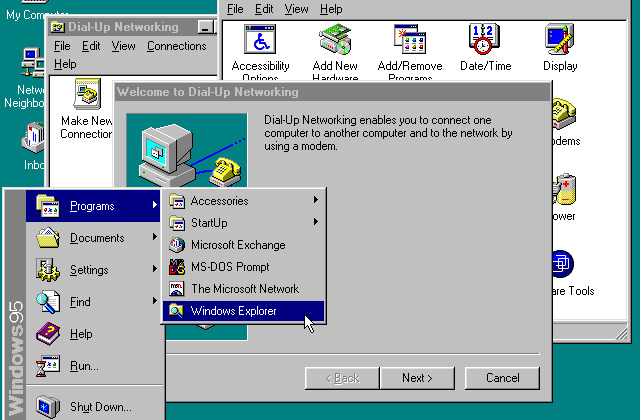The image size is (640, 420).
Task: Expand the Find submenu arrow
Action: coord(155,300)
